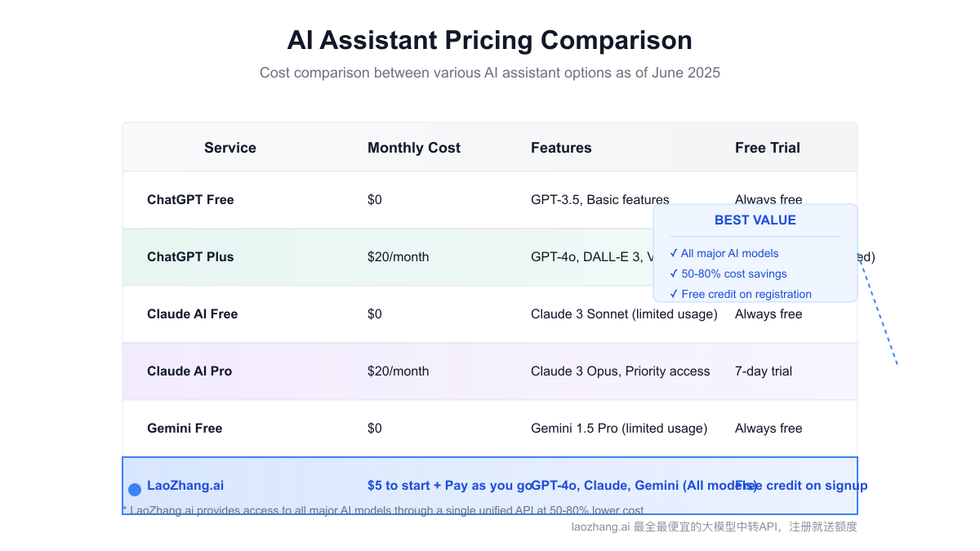Click the checkmark before "Free credit on registration"
The width and height of the screenshot is (980, 551).
(674, 294)
